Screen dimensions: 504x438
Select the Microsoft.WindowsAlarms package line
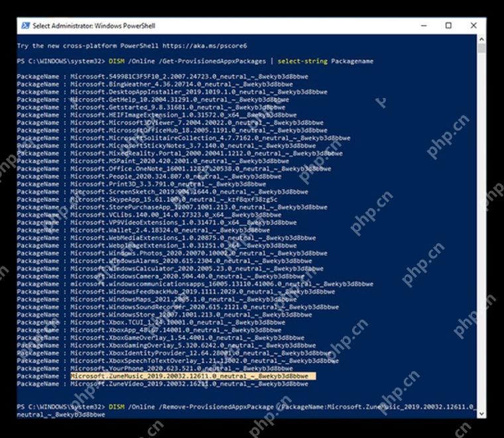[164, 261]
